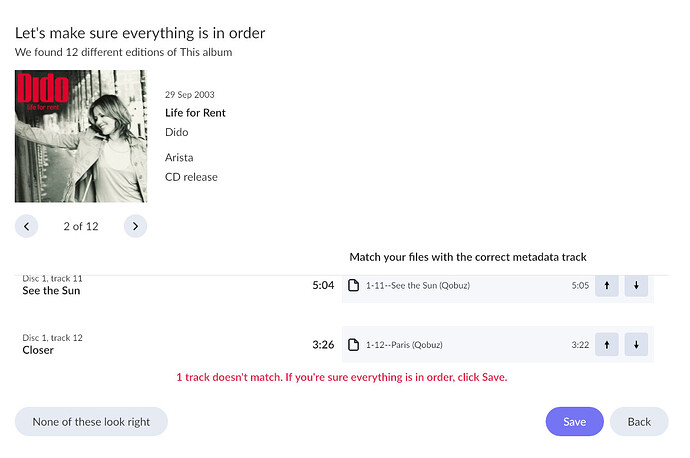The width and height of the screenshot is (690, 458).
Task: Save the current track matching
Action: pos(574,422)
